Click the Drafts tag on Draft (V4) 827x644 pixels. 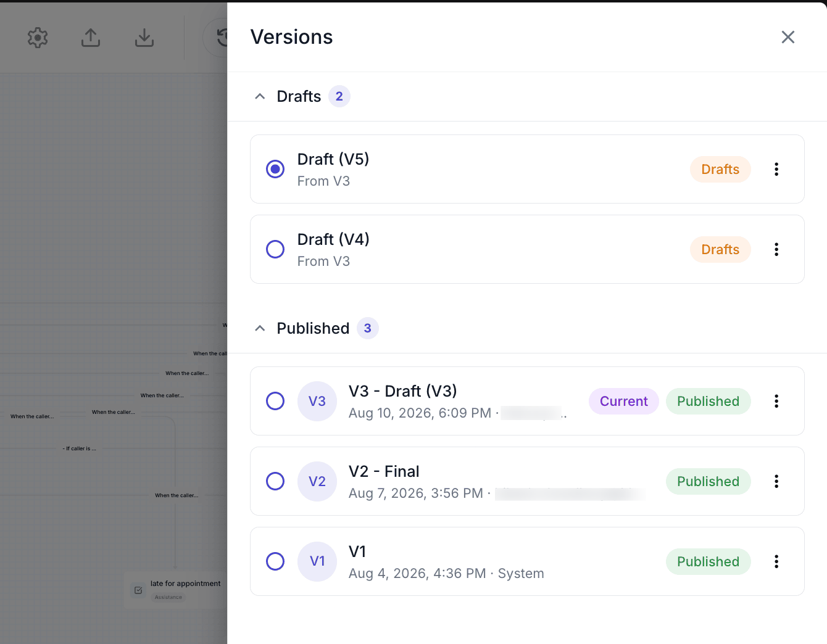point(720,249)
